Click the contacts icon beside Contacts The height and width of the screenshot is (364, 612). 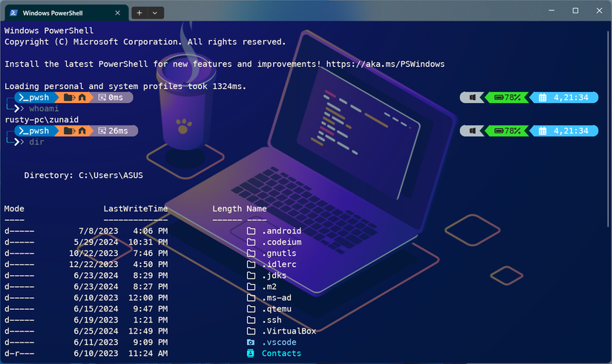[251, 353]
